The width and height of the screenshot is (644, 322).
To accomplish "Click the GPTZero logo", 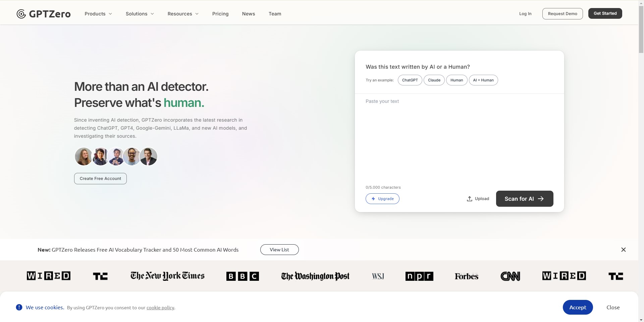I will coord(44,14).
